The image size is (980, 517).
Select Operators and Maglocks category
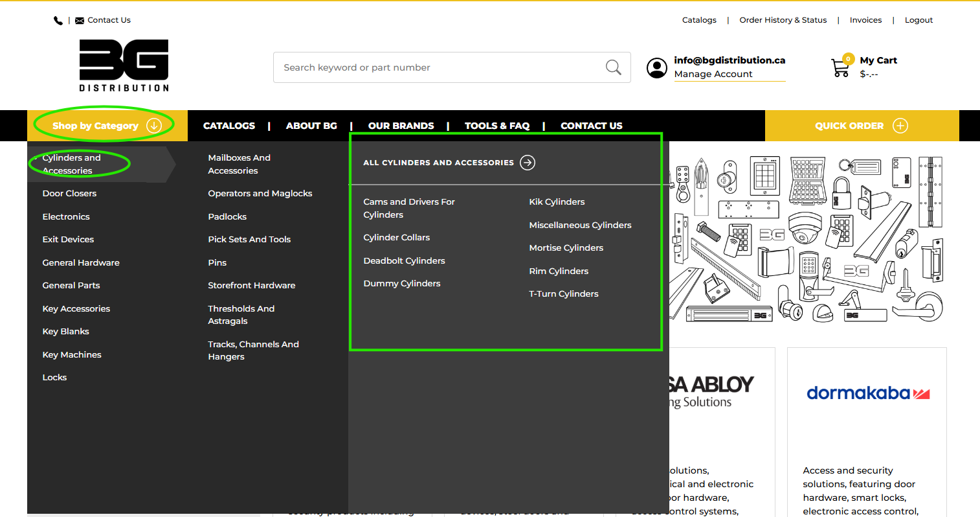pos(260,194)
